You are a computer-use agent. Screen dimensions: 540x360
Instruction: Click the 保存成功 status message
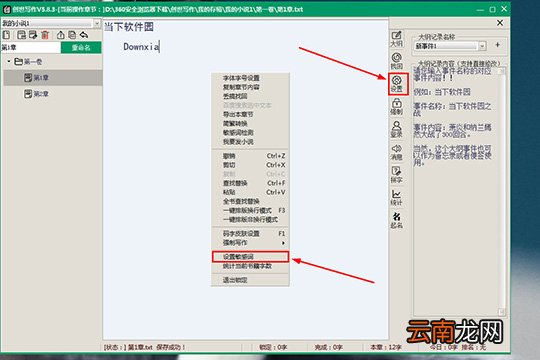170,347
